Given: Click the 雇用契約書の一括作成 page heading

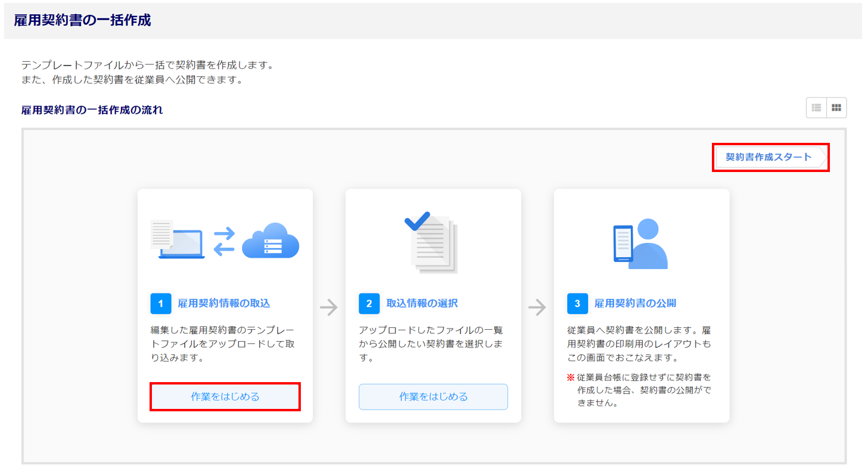Looking at the screenshot, I should click(x=82, y=21).
